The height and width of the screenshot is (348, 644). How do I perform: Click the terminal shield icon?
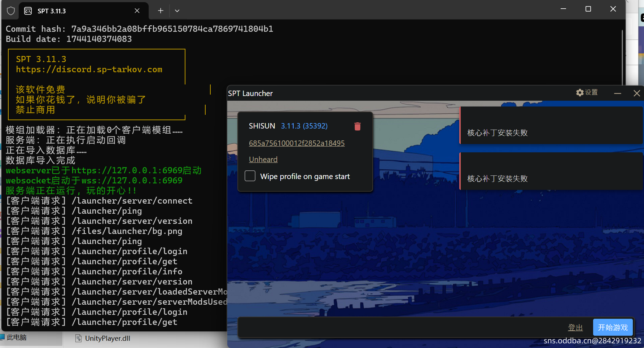point(11,11)
